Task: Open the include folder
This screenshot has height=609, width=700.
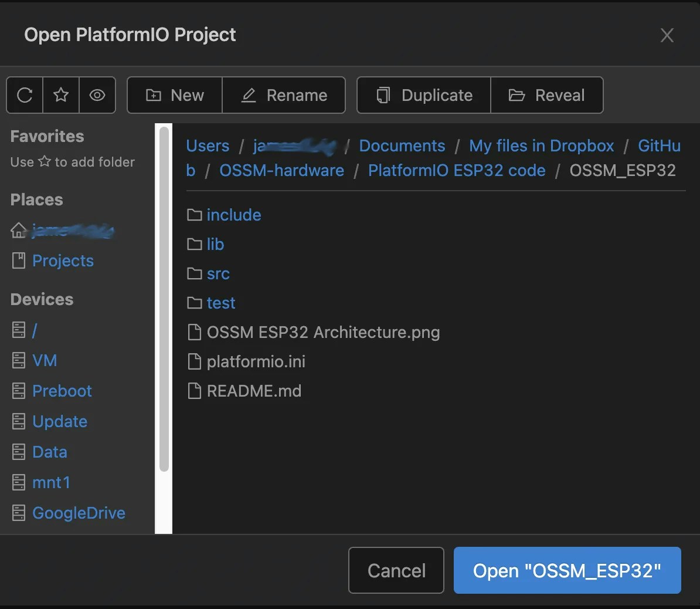Action: (233, 215)
